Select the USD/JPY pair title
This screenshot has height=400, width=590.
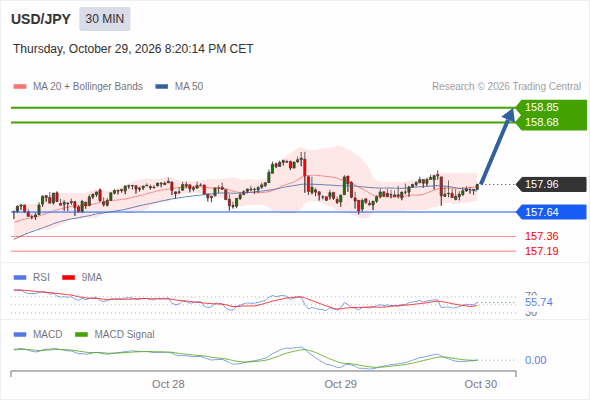[x=41, y=19]
